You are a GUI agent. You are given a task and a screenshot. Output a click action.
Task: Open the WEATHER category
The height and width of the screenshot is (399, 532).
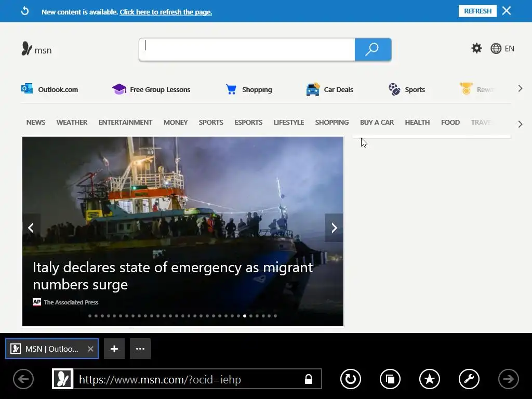pos(72,123)
